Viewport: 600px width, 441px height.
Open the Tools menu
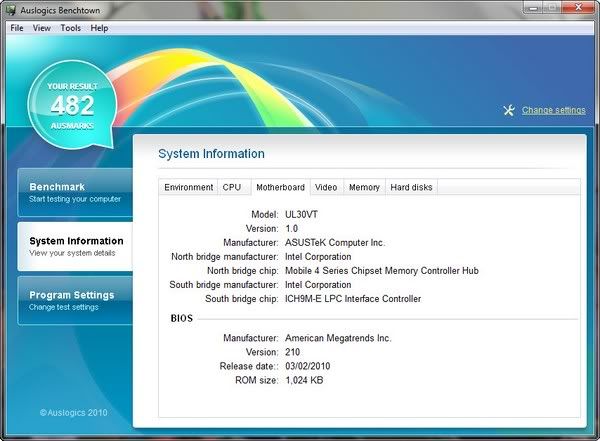coord(70,28)
